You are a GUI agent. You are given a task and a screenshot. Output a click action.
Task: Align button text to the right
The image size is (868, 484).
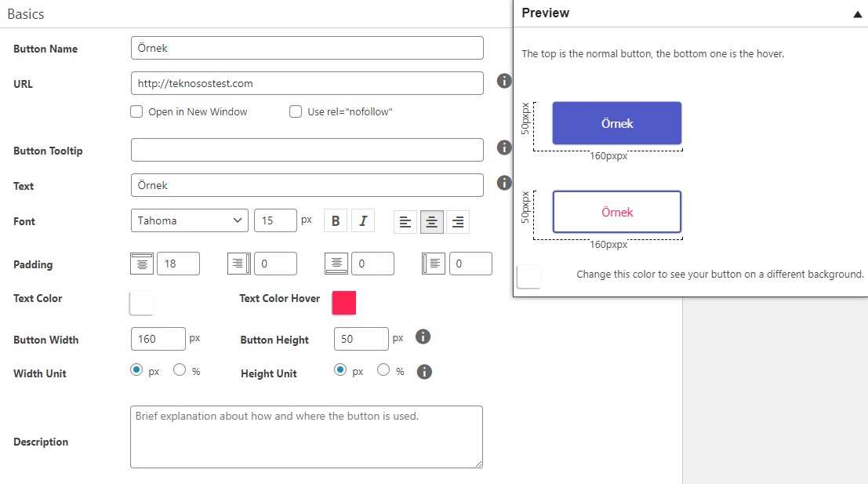coord(458,222)
